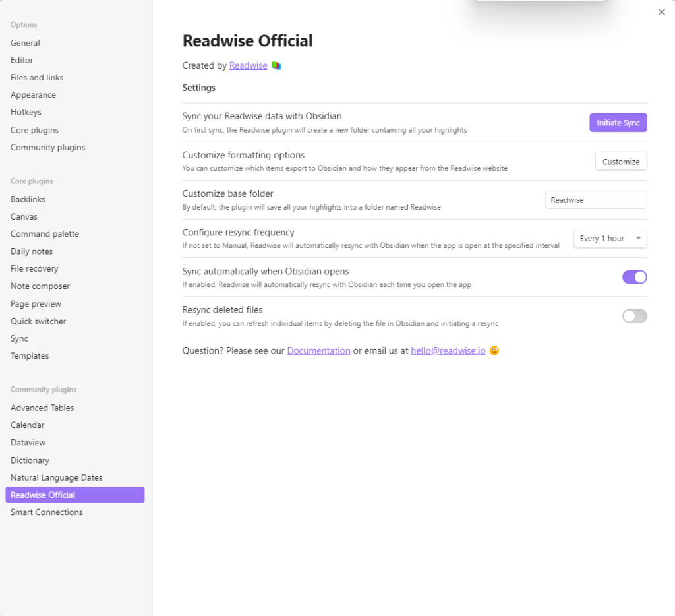Close the settings dialog with X icon

(662, 12)
